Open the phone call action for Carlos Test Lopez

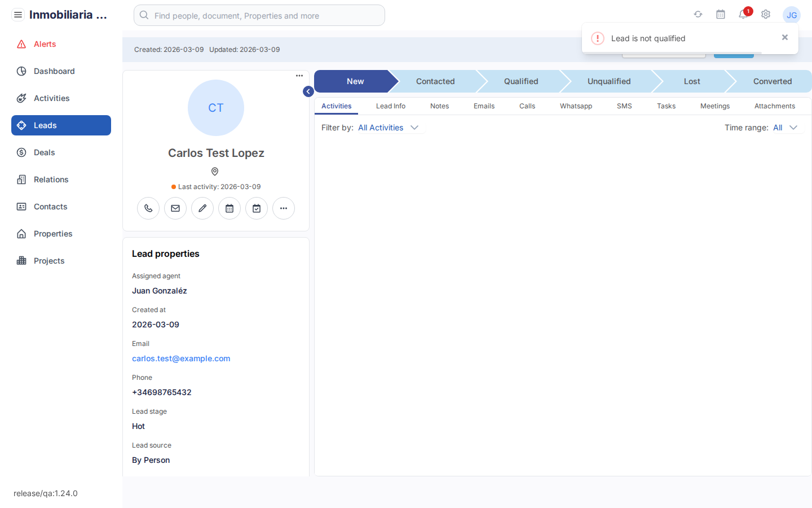point(148,208)
